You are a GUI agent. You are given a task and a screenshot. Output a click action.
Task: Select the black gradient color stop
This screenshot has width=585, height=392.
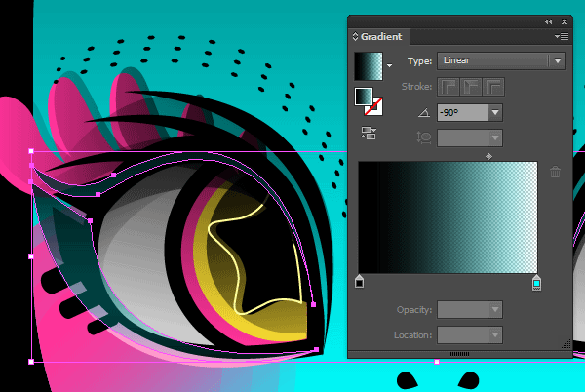point(359,282)
